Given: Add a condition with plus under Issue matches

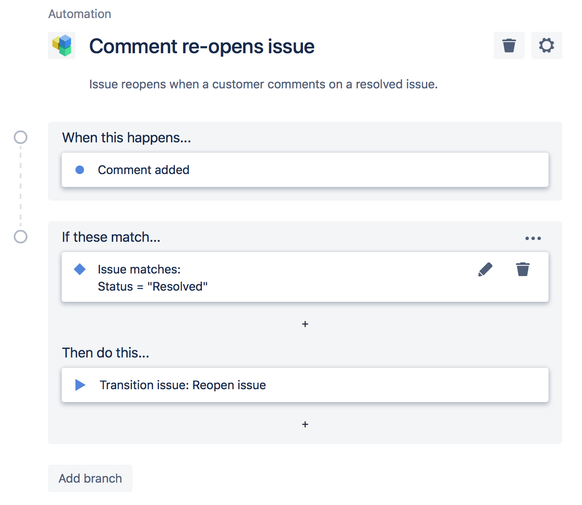Looking at the screenshot, I should (x=305, y=324).
